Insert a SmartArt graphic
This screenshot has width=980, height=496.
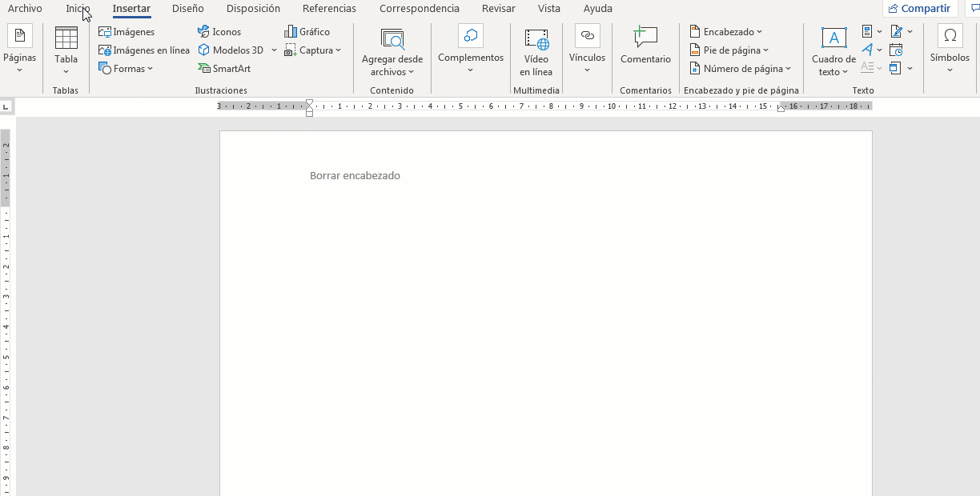click(224, 68)
